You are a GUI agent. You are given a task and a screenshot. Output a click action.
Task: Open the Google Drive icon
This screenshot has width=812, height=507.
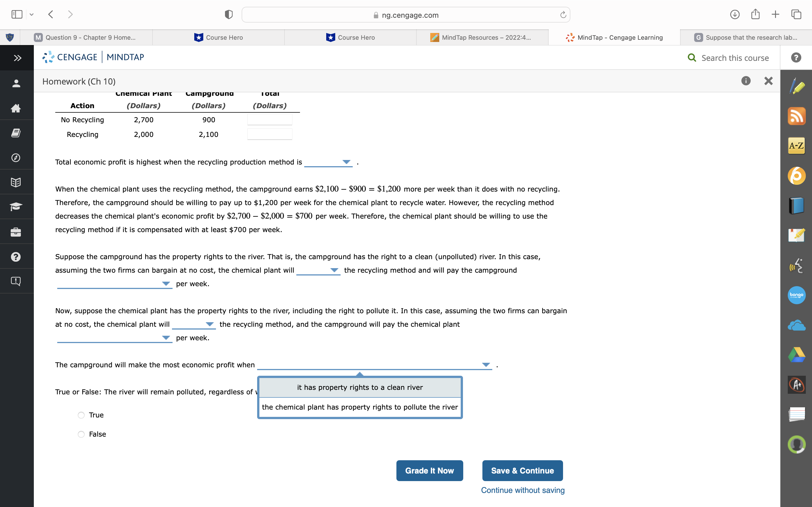[796, 355]
